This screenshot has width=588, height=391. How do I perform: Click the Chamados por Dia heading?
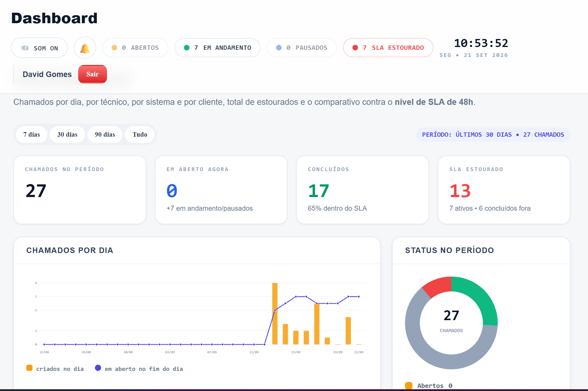click(70, 250)
